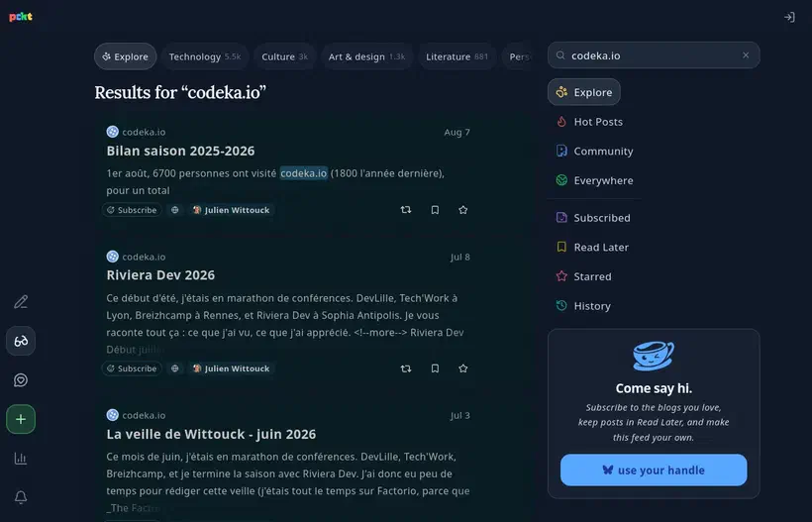Click the winking coffee cup illustration
The image size is (812, 522).
coord(654,356)
